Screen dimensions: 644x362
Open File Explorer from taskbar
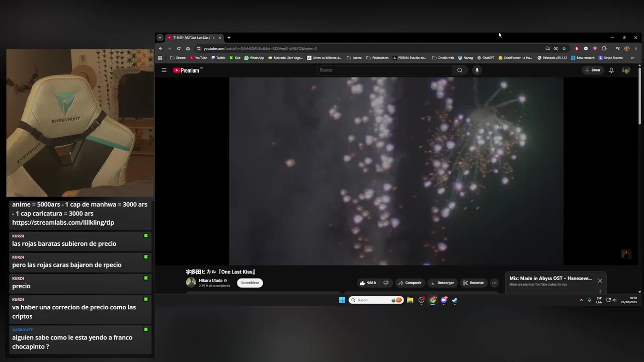(410, 300)
